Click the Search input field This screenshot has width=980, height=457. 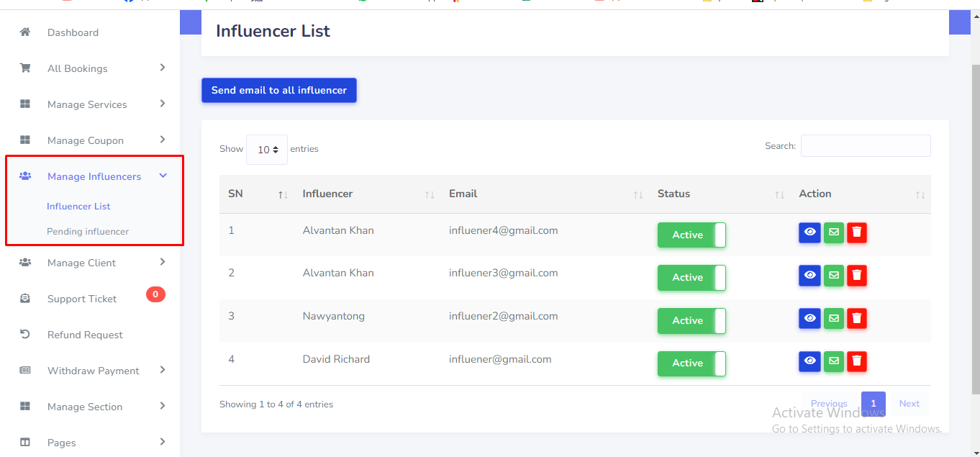[865, 146]
